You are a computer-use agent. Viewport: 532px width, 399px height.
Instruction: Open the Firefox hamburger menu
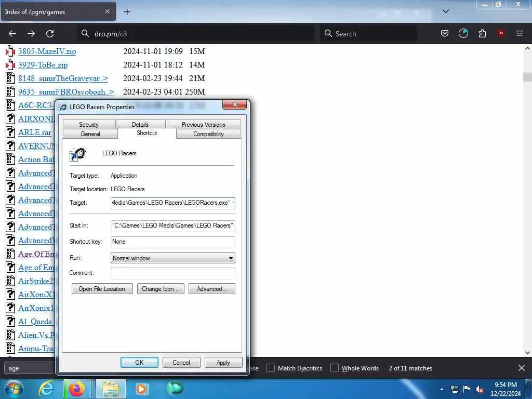[520, 33]
